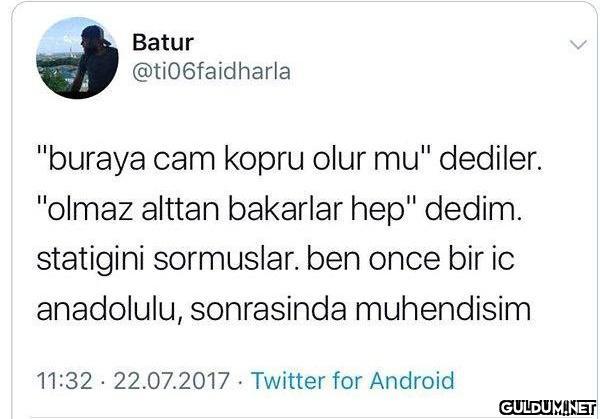Open the Twitter for Android source link

pos(353,380)
